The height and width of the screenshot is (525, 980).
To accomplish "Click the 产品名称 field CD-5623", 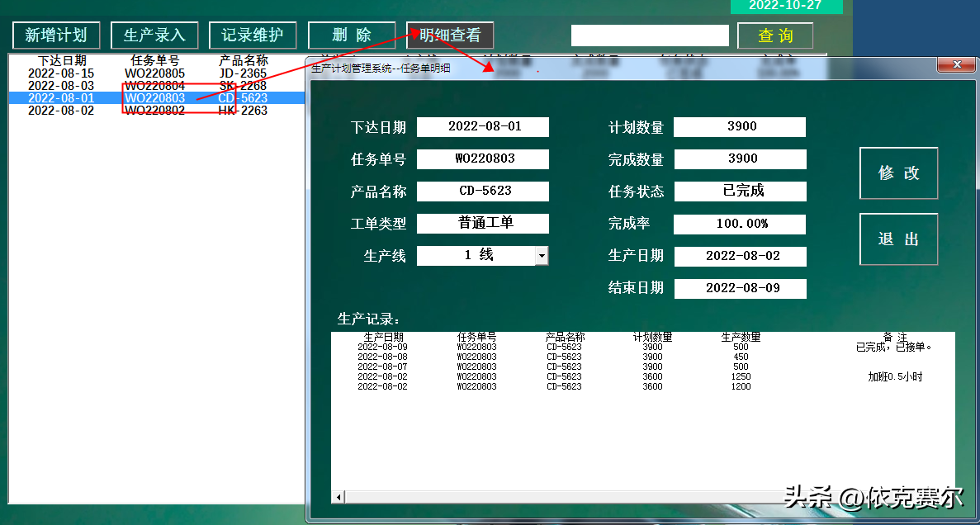I will (x=483, y=192).
